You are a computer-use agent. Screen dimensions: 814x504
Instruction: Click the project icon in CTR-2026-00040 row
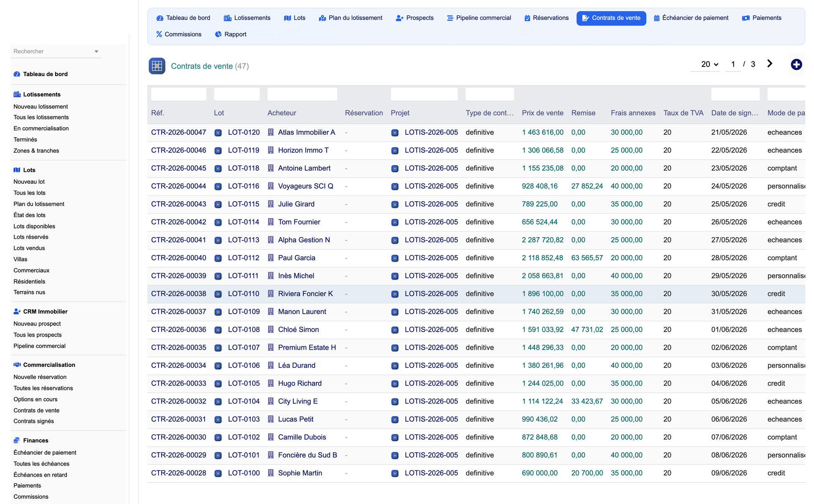395,258
